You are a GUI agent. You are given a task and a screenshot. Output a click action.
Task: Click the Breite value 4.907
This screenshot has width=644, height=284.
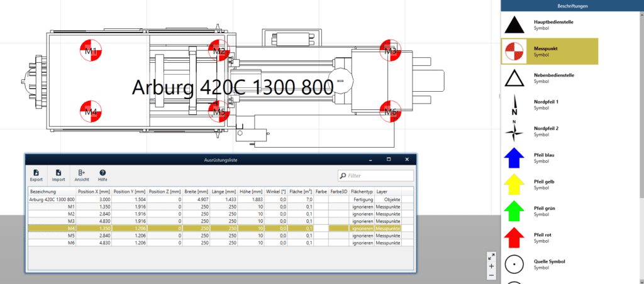point(196,199)
